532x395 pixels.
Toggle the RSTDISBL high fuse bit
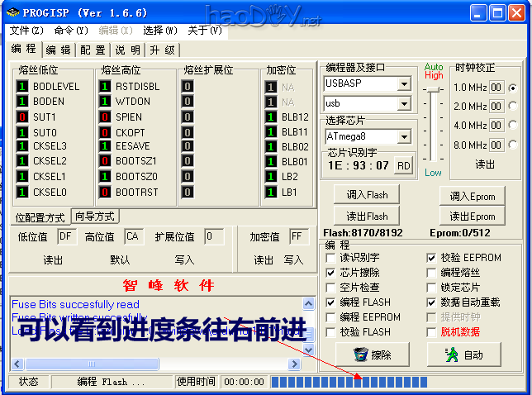(x=105, y=87)
